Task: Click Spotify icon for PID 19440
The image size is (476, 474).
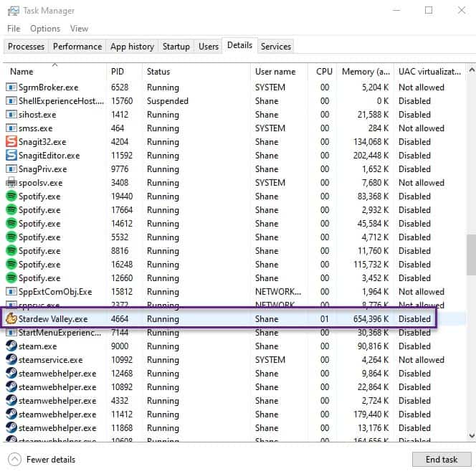Action: (11, 196)
